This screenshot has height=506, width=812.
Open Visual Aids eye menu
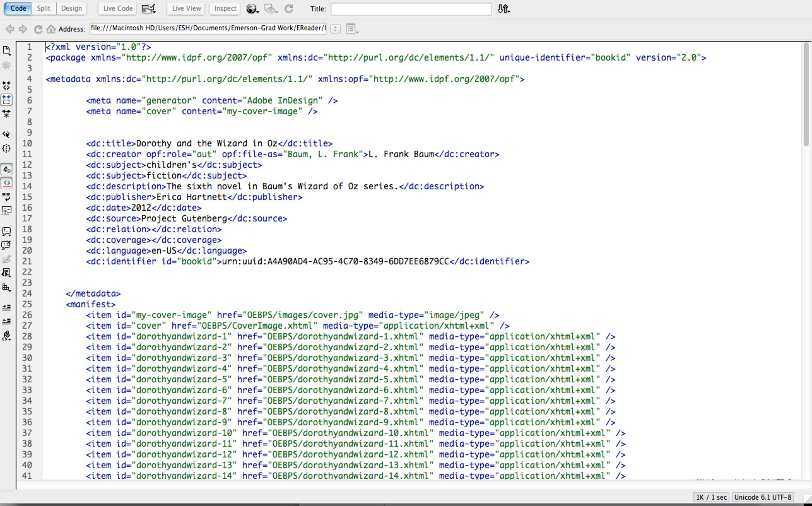pyautogui.click(x=271, y=9)
